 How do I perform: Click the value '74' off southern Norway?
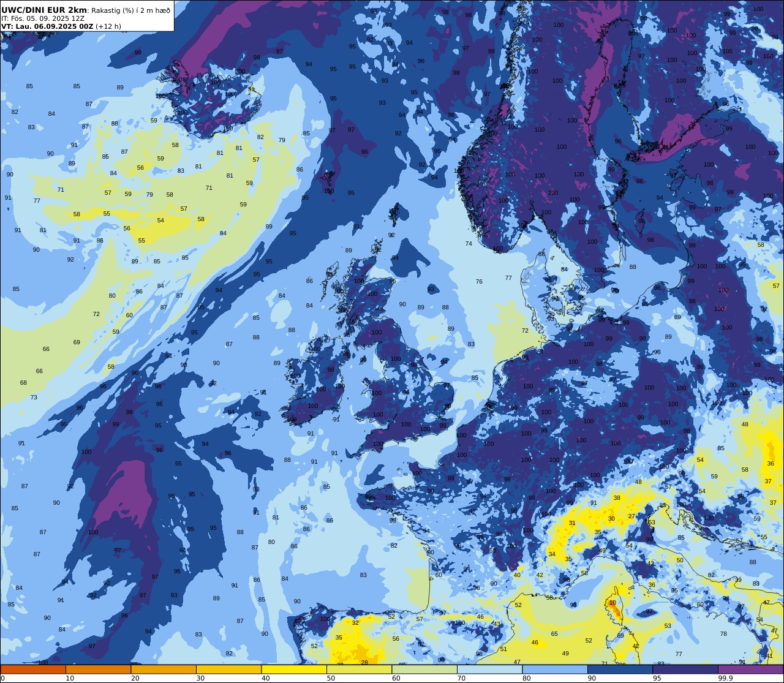pos(469,244)
